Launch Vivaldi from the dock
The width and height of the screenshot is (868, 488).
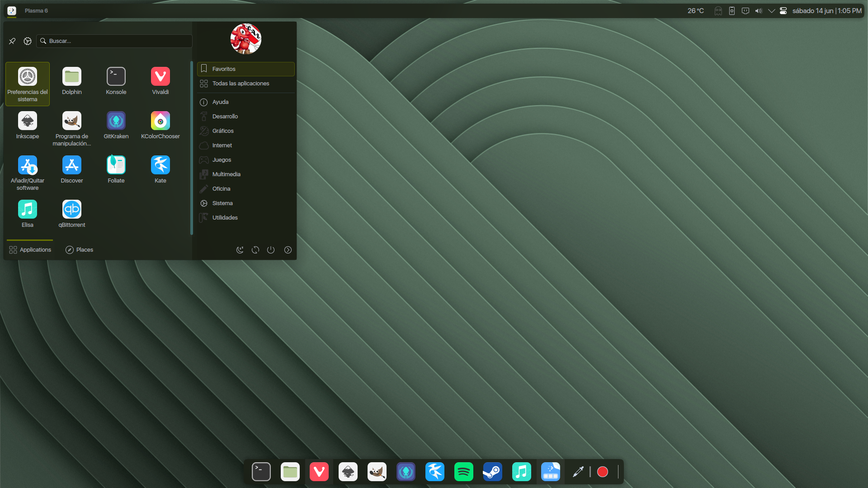pyautogui.click(x=319, y=472)
